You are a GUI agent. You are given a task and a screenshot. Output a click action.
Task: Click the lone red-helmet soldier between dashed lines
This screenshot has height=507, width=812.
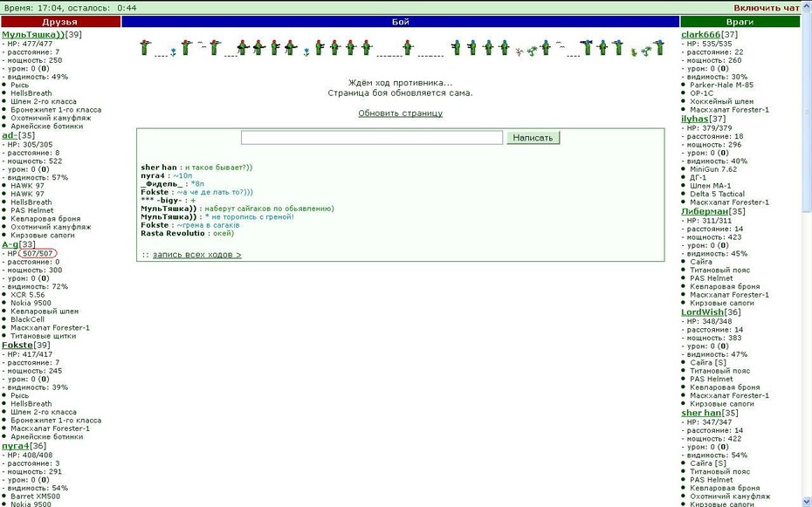pyautogui.click(x=408, y=48)
